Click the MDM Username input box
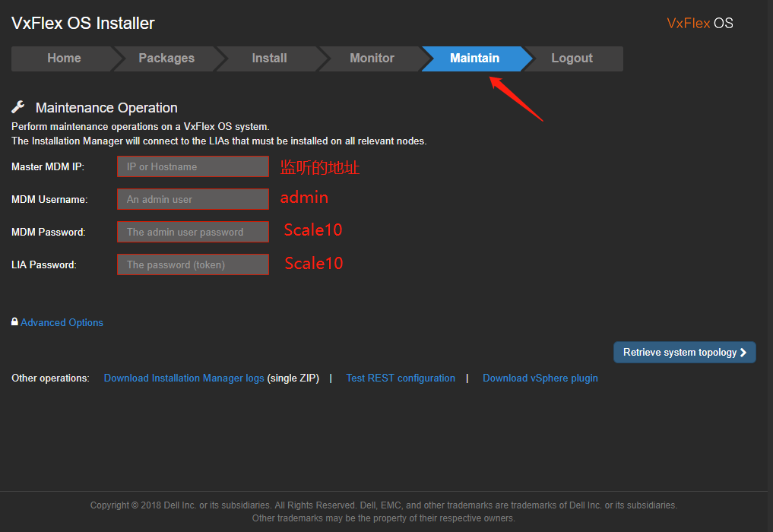Screen dimensions: 773x532 coord(193,199)
